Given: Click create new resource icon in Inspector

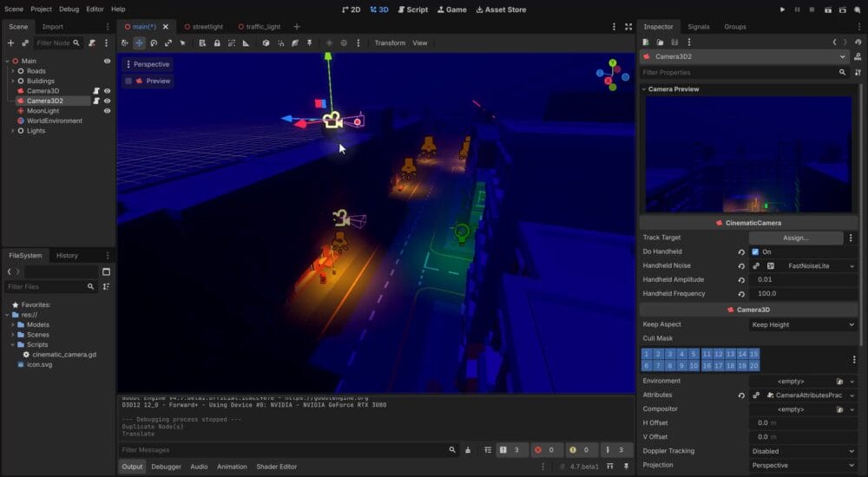Looking at the screenshot, I should [x=646, y=42].
